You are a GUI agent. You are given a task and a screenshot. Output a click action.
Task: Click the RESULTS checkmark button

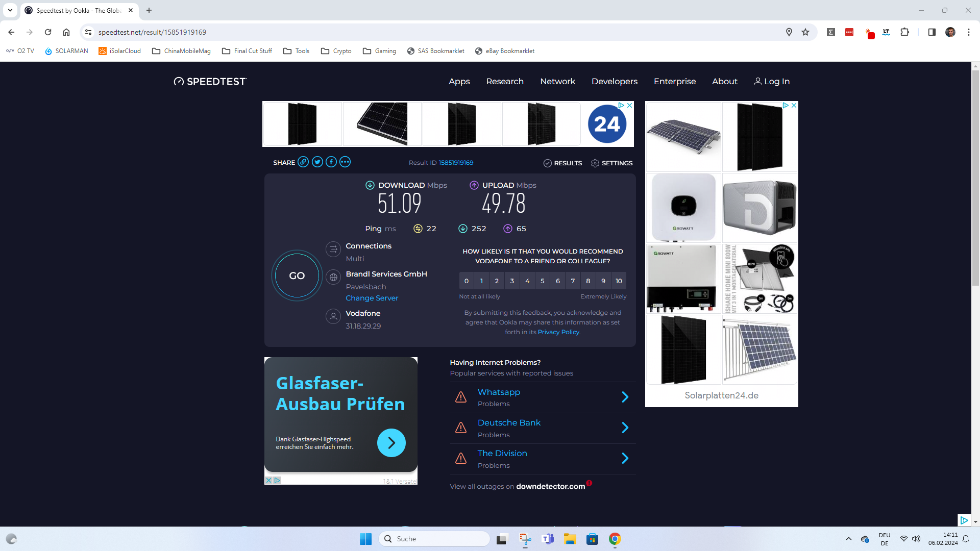(x=562, y=163)
